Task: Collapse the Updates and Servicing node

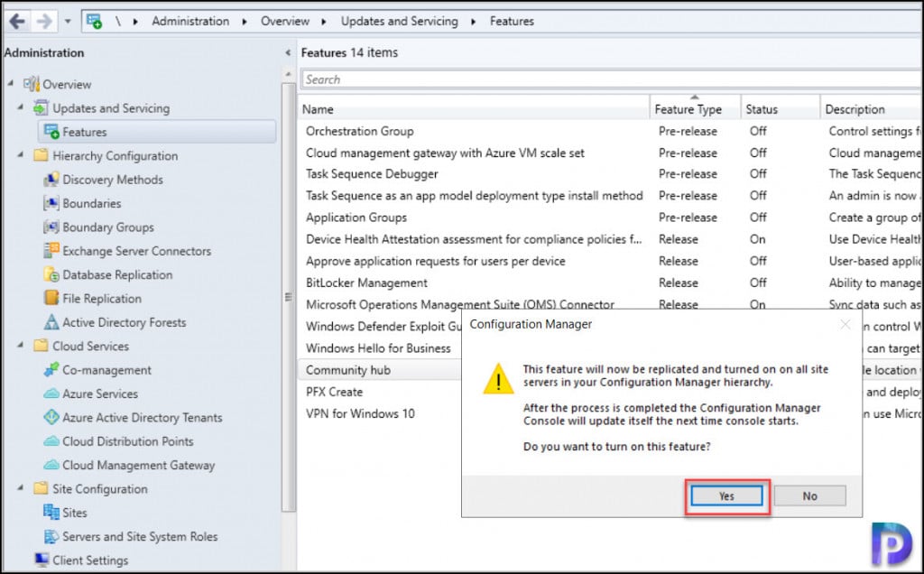Action: (x=21, y=107)
